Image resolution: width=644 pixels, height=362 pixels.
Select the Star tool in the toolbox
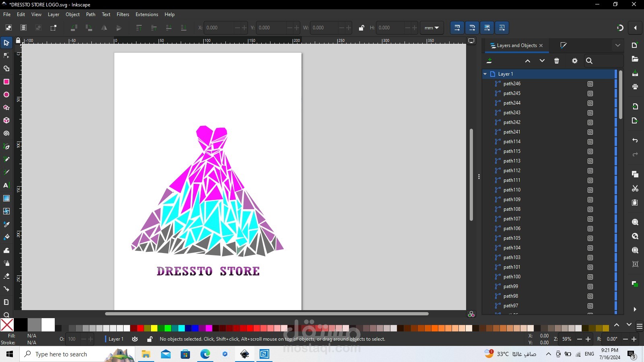pyautogui.click(x=6, y=107)
